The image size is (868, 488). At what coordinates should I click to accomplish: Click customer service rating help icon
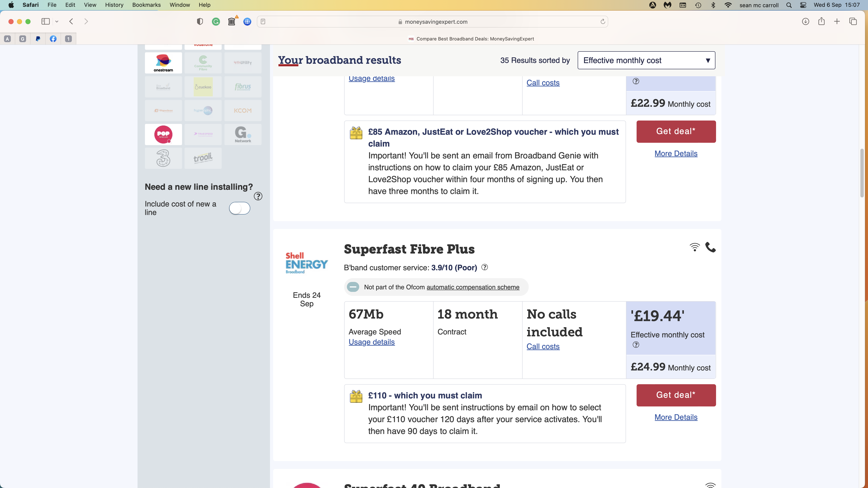click(485, 268)
